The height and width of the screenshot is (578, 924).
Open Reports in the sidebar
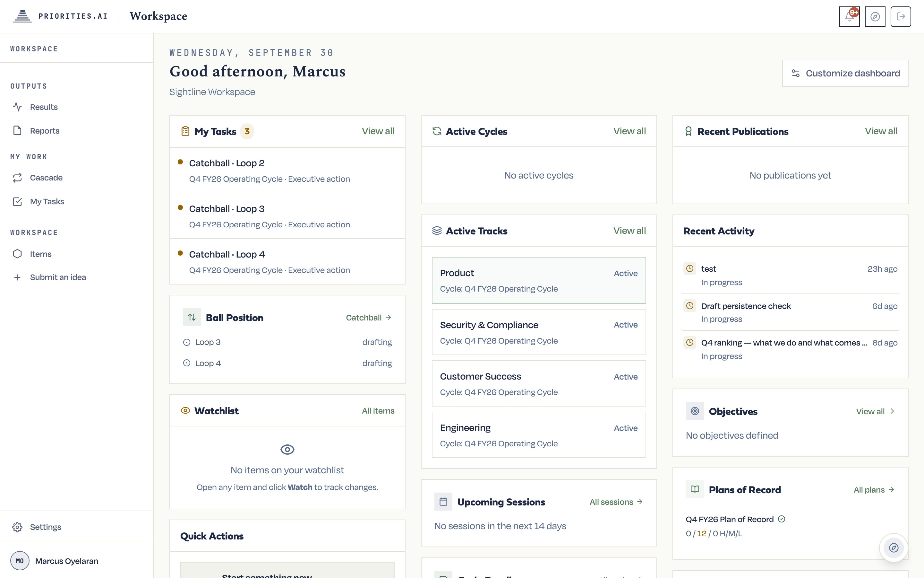[77, 131]
